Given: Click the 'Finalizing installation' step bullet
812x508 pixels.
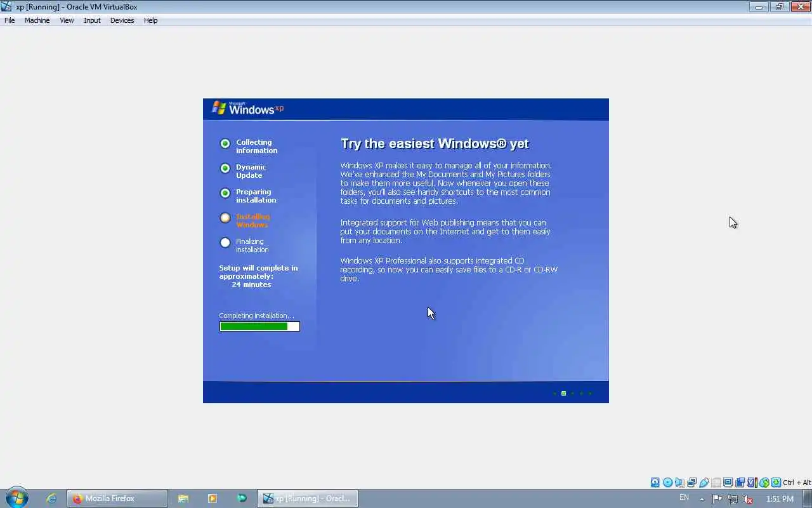Looking at the screenshot, I should click(225, 243).
